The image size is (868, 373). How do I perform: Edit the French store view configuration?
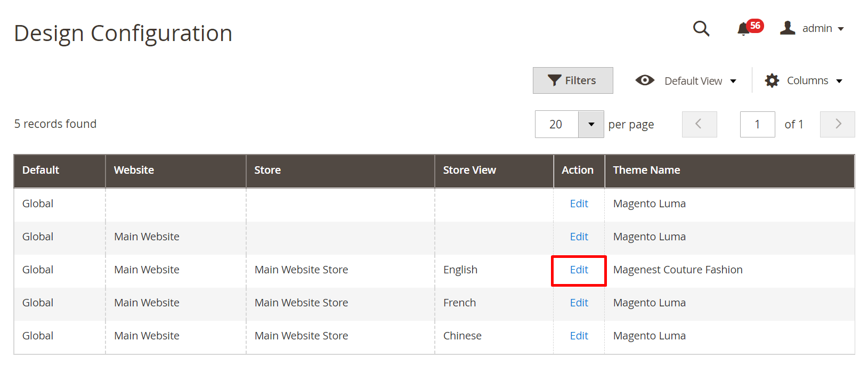579,303
